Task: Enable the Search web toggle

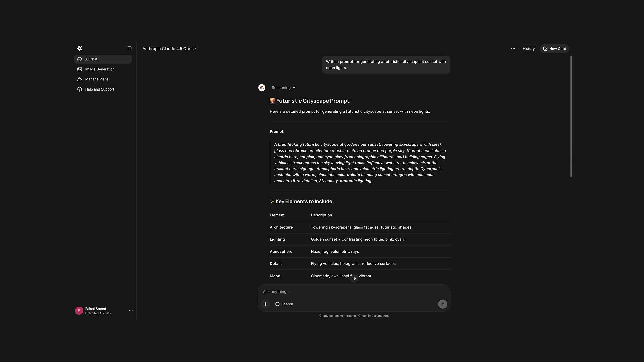Action: (284, 304)
